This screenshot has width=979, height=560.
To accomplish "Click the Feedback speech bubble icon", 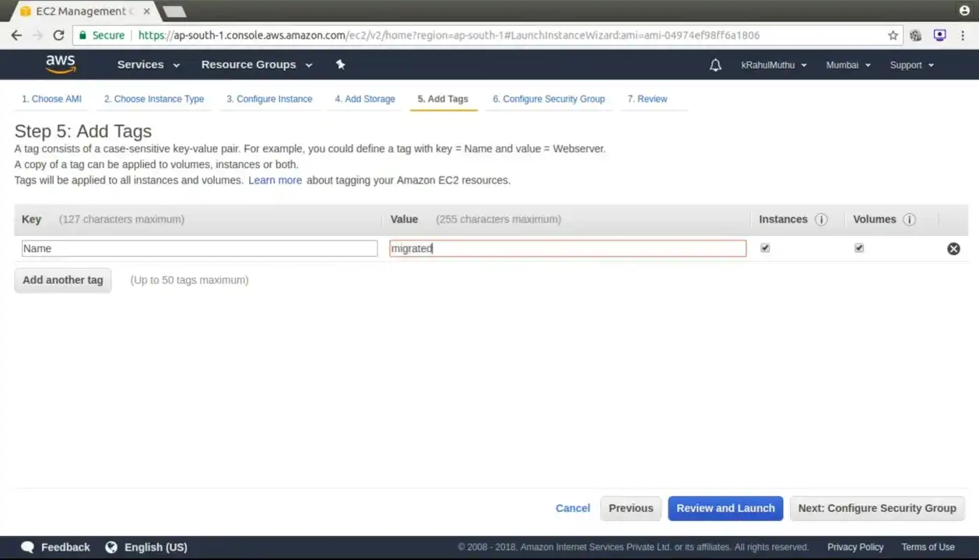I will click(27, 547).
